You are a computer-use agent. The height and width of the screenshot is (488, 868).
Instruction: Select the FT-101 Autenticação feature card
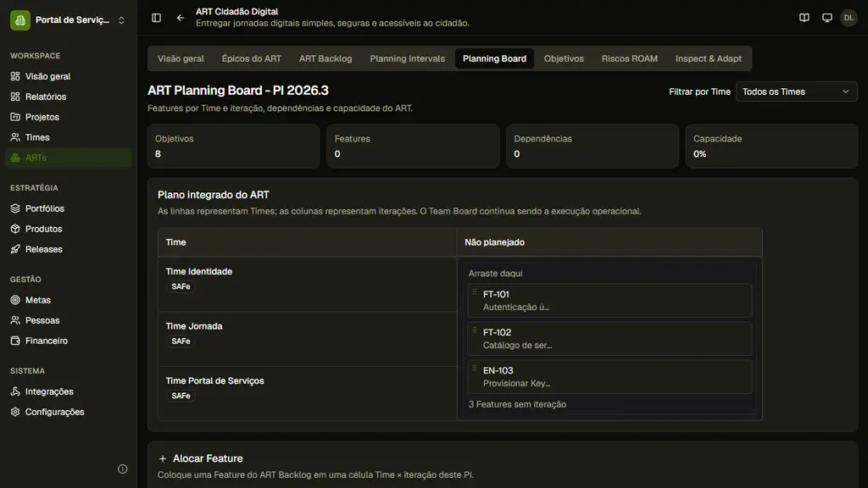click(609, 301)
